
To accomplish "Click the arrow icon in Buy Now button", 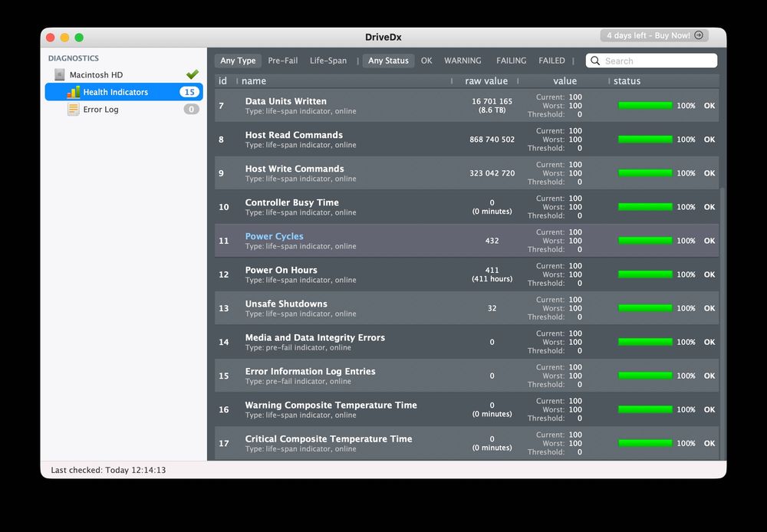I will click(699, 35).
